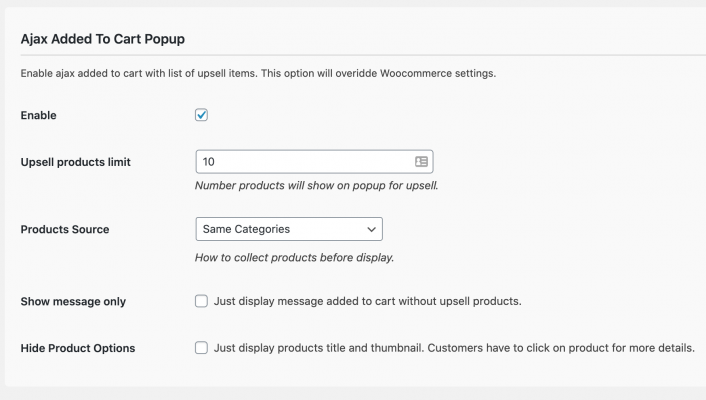The image size is (706, 400).
Task: Click the 'Ajax Added To Cart Popup' heading
Action: point(102,39)
